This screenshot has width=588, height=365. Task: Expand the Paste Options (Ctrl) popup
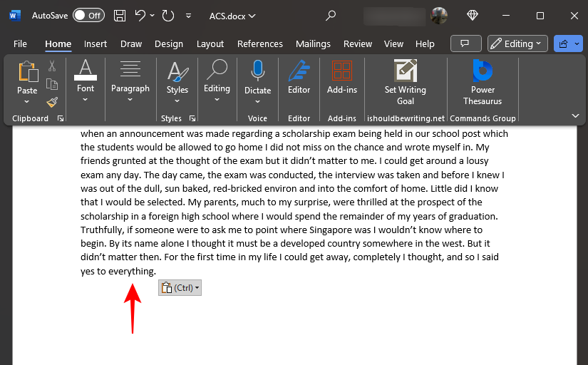click(180, 287)
